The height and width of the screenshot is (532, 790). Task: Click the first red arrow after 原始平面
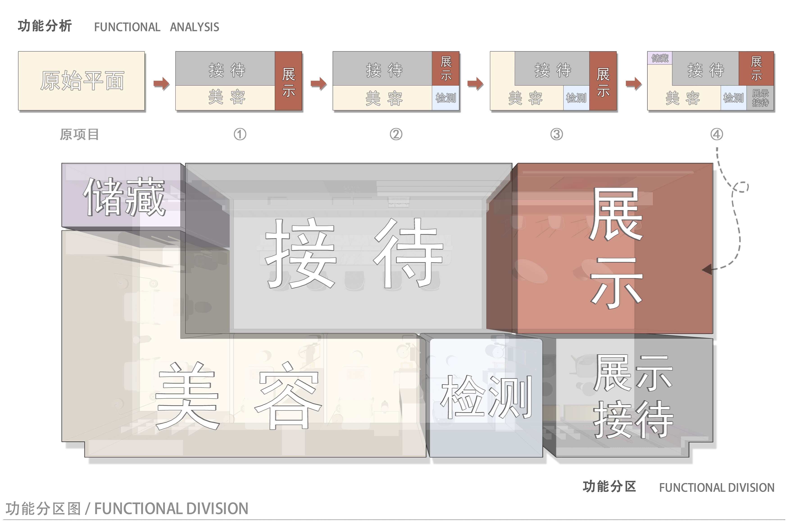pos(161,84)
